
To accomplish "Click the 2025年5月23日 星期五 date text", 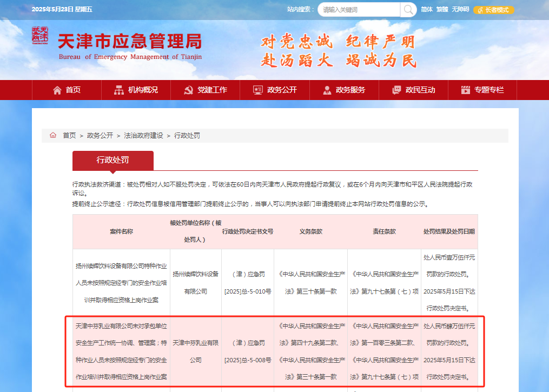I will click(x=62, y=9).
